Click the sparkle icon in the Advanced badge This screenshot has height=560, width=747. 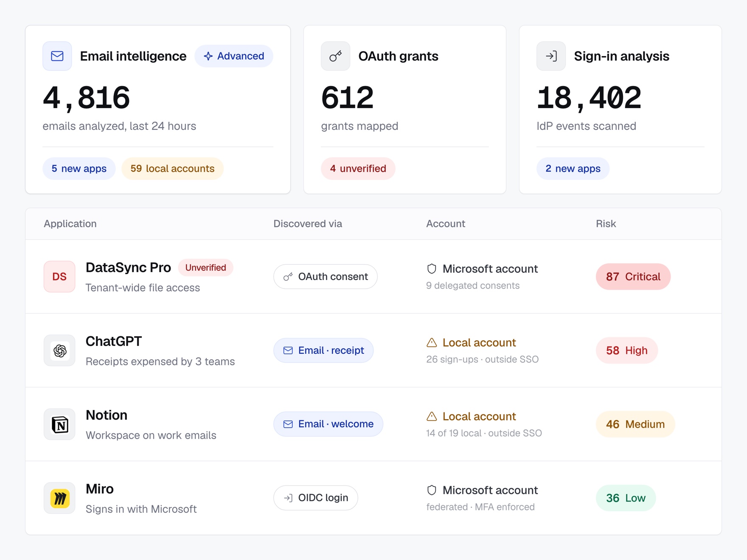[x=208, y=56]
